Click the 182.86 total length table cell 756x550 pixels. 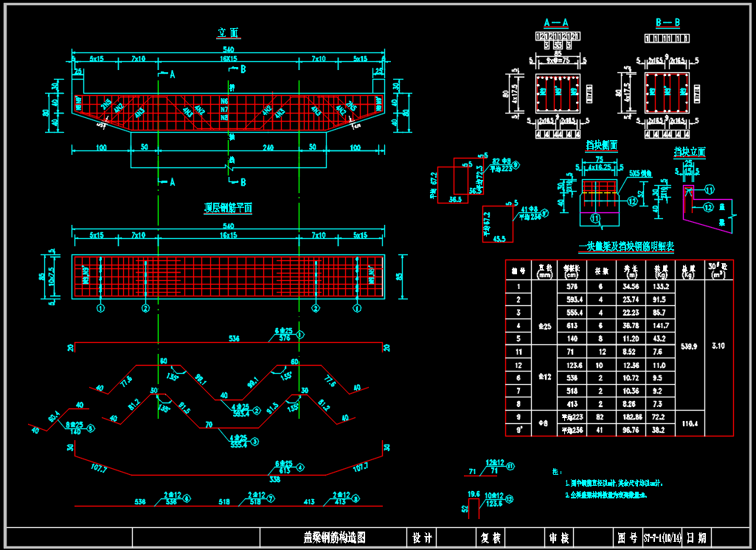(631, 417)
